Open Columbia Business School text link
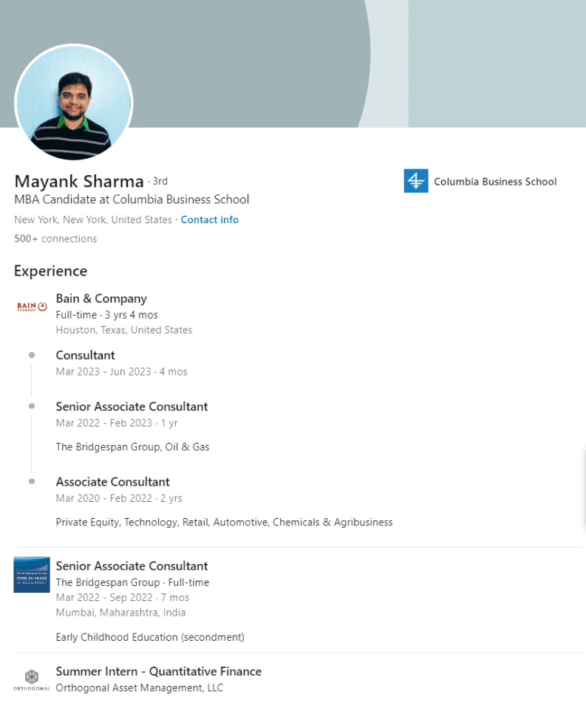The height and width of the screenshot is (728, 586). (x=494, y=181)
